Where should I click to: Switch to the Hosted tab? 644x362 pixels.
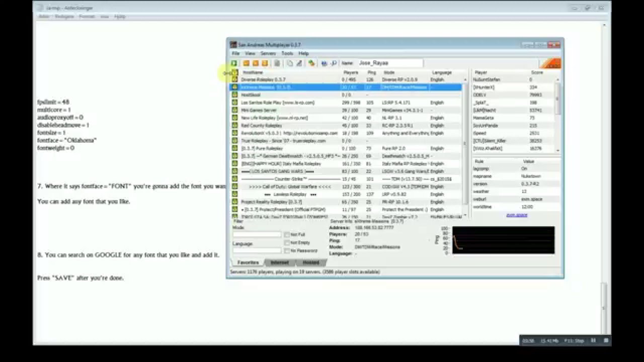310,262
